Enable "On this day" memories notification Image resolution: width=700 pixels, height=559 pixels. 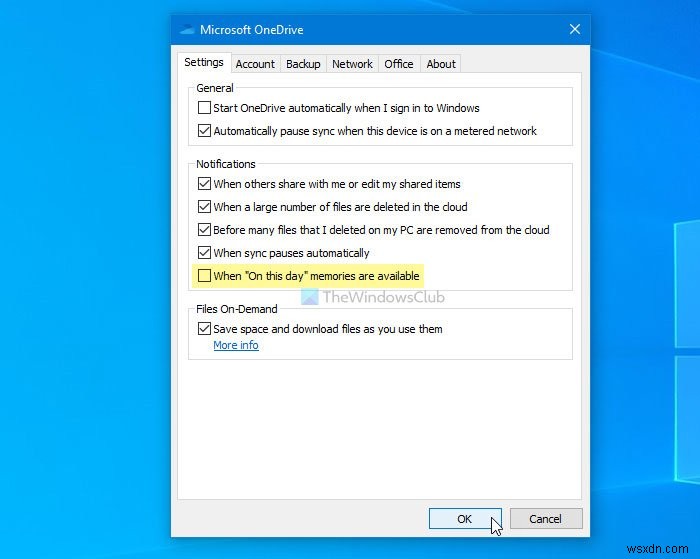[204, 275]
